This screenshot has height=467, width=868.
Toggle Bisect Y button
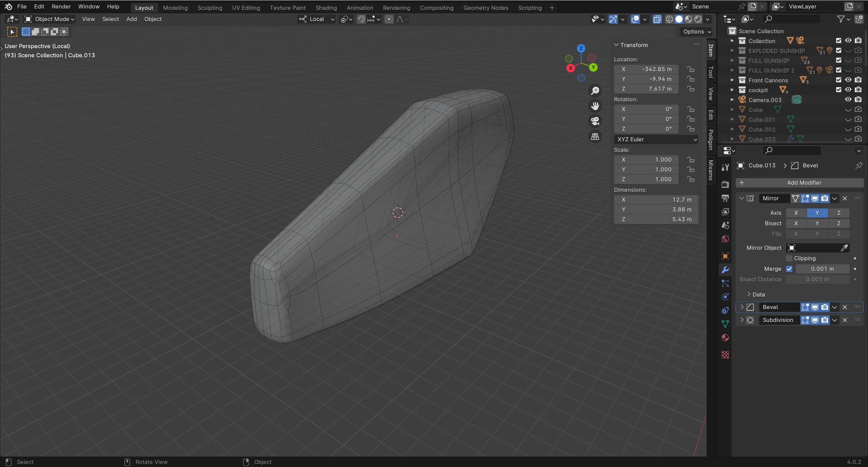tap(817, 223)
